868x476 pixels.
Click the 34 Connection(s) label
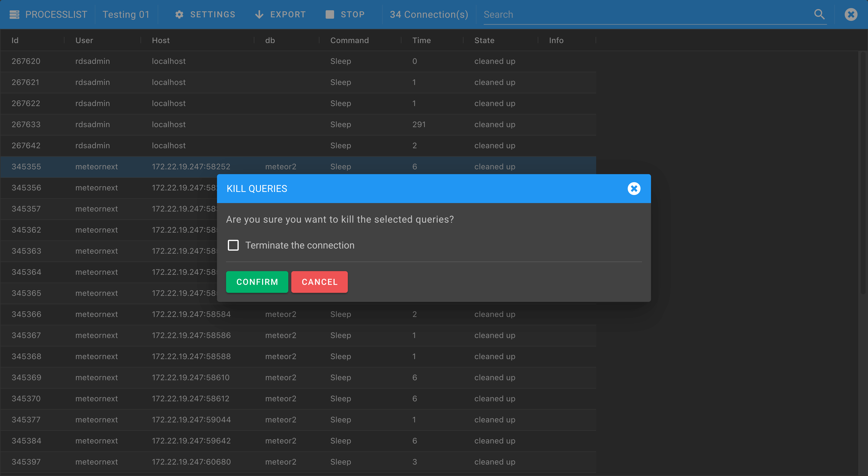(429, 14)
